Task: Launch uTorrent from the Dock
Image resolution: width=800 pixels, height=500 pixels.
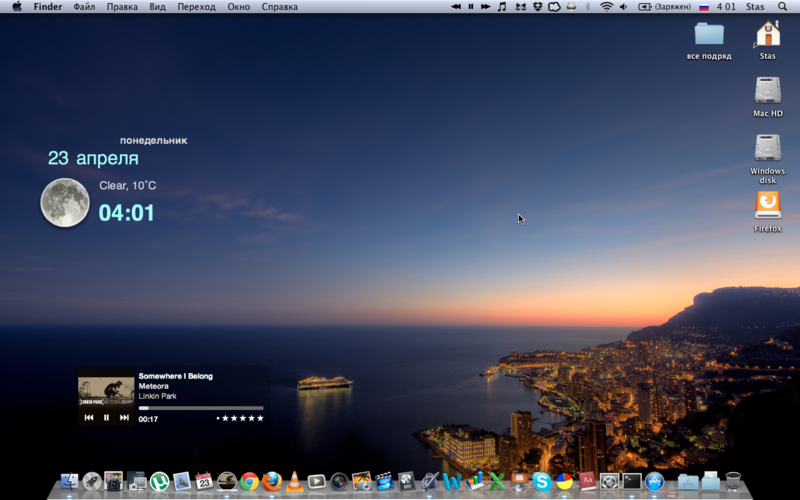Action: pos(159,481)
